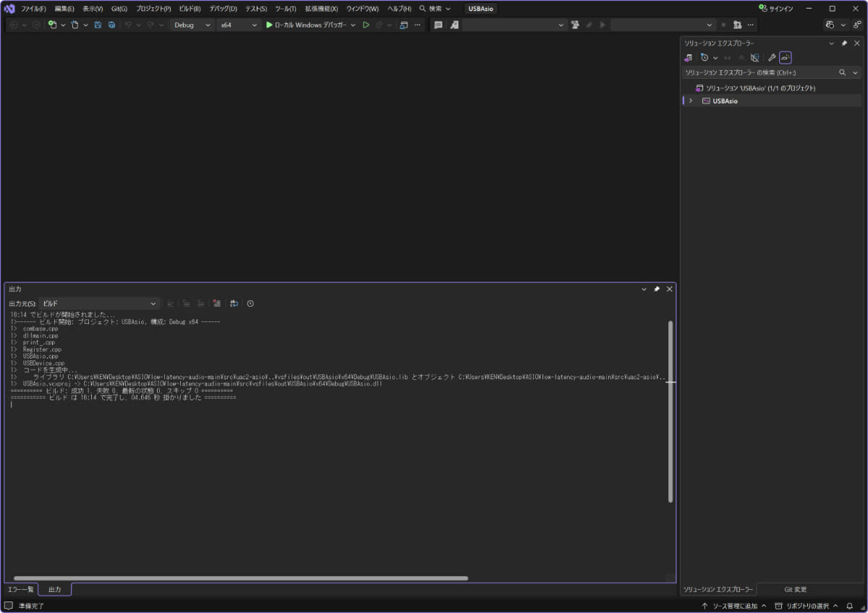Screen dimensions: 868x613
Task: Open the ビルド(B) menu
Action: coord(190,9)
